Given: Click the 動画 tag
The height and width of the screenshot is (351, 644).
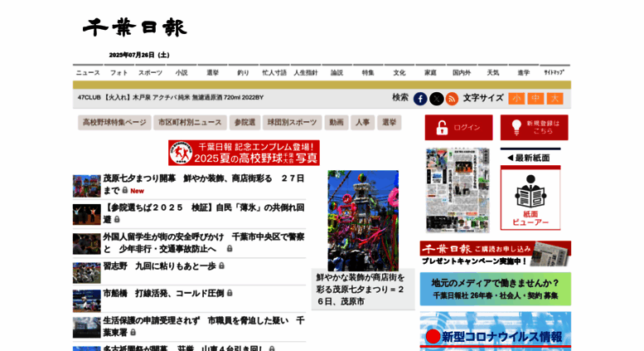Looking at the screenshot, I should coord(337,123).
